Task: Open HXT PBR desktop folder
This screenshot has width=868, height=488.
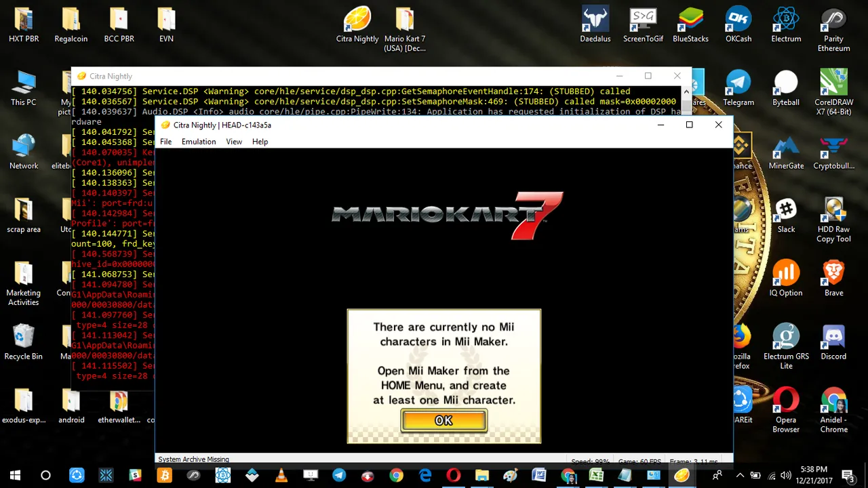Action: 24,25
